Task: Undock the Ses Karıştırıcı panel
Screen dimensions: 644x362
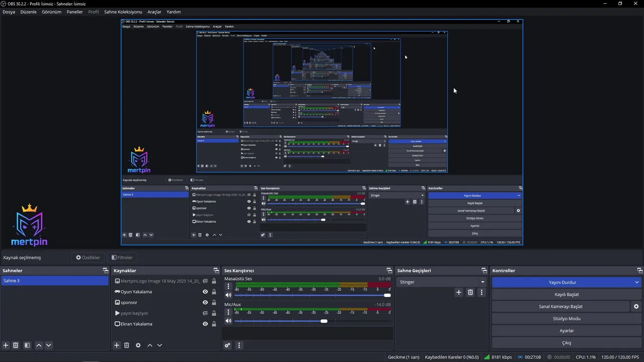Action: [x=389, y=270]
